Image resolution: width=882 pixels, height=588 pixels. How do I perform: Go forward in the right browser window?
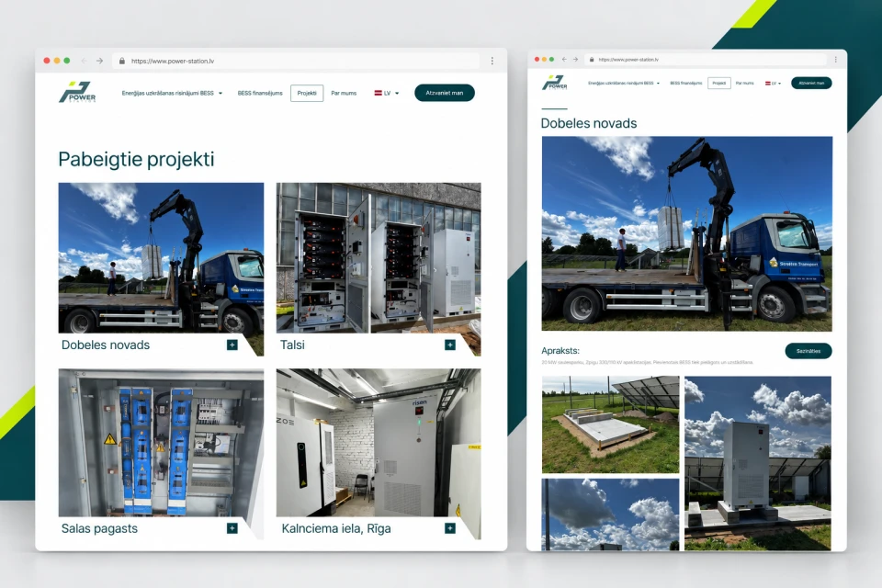(575, 59)
